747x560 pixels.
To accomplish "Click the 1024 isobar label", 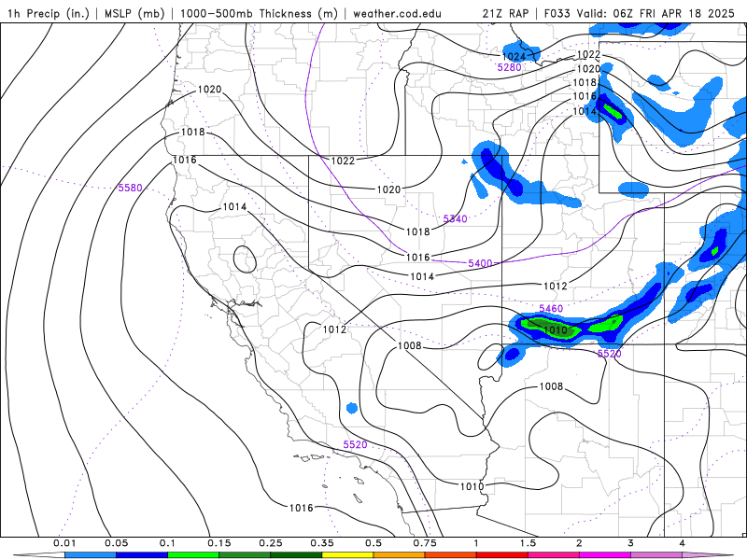I will pyautogui.click(x=514, y=57).
